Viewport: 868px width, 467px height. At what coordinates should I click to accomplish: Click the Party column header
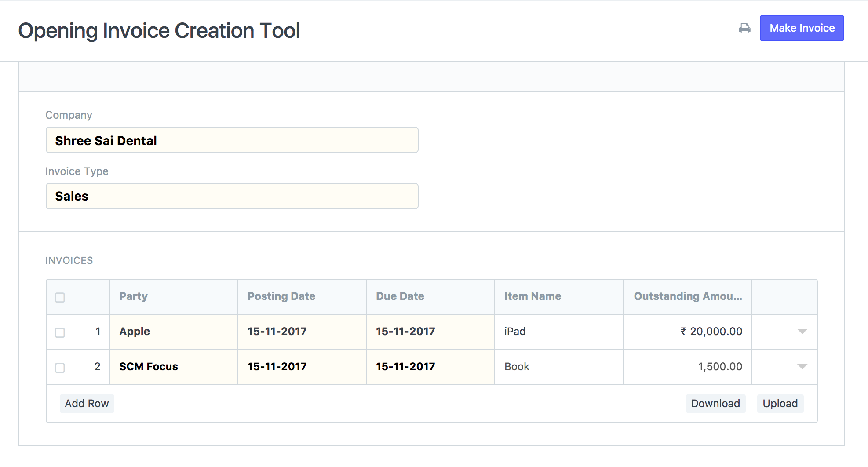pos(133,296)
